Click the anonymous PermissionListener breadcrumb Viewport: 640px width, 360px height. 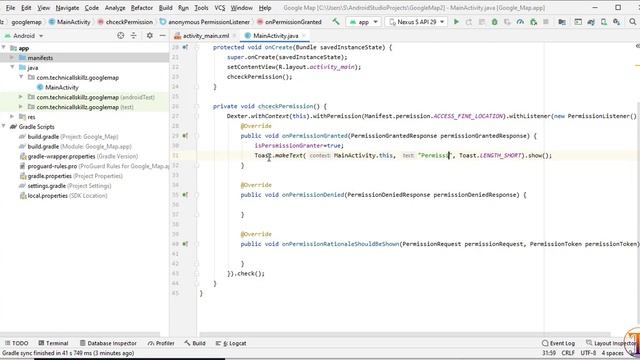click(x=205, y=22)
